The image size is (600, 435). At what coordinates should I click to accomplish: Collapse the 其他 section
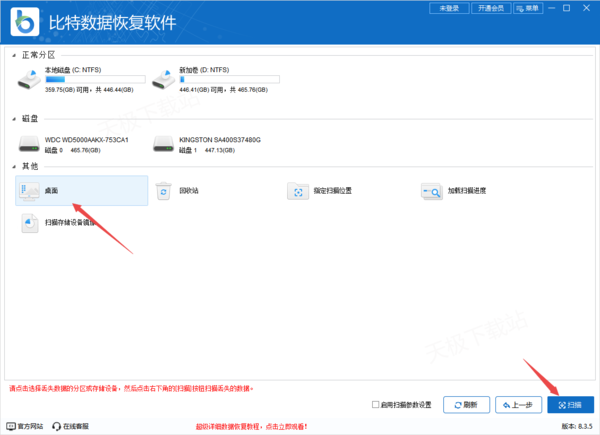(14, 167)
